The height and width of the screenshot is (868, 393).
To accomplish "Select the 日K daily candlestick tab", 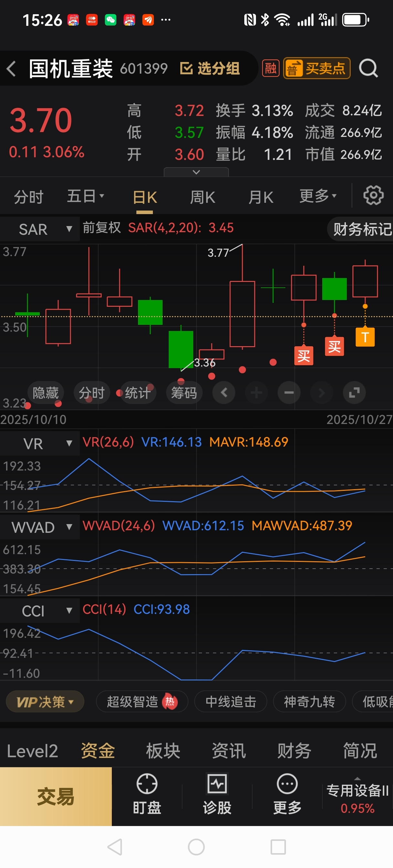I will coord(145,197).
